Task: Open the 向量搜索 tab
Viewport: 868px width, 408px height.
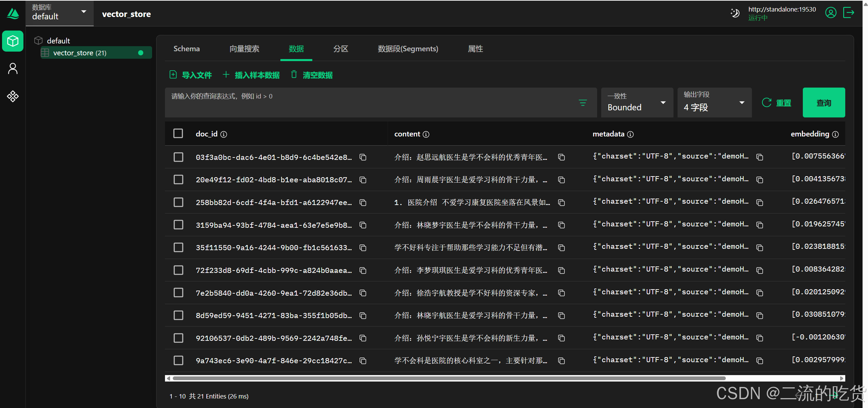Action: 244,49
